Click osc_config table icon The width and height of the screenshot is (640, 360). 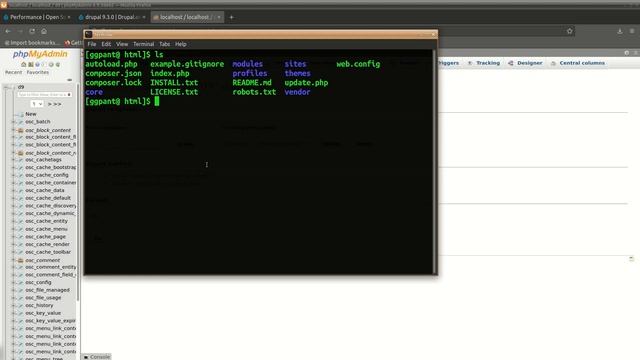tap(20, 282)
